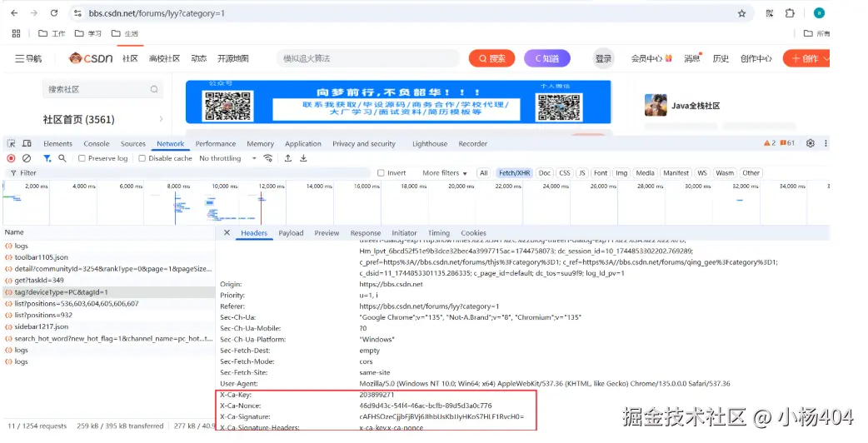Open the Payload tab of the request
The height and width of the screenshot is (443, 868).
[292, 233]
